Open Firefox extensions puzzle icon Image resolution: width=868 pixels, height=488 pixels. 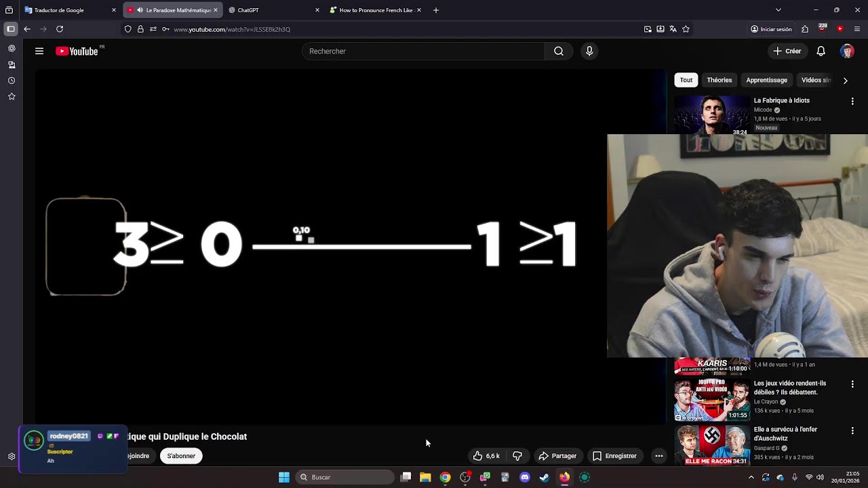tap(805, 29)
